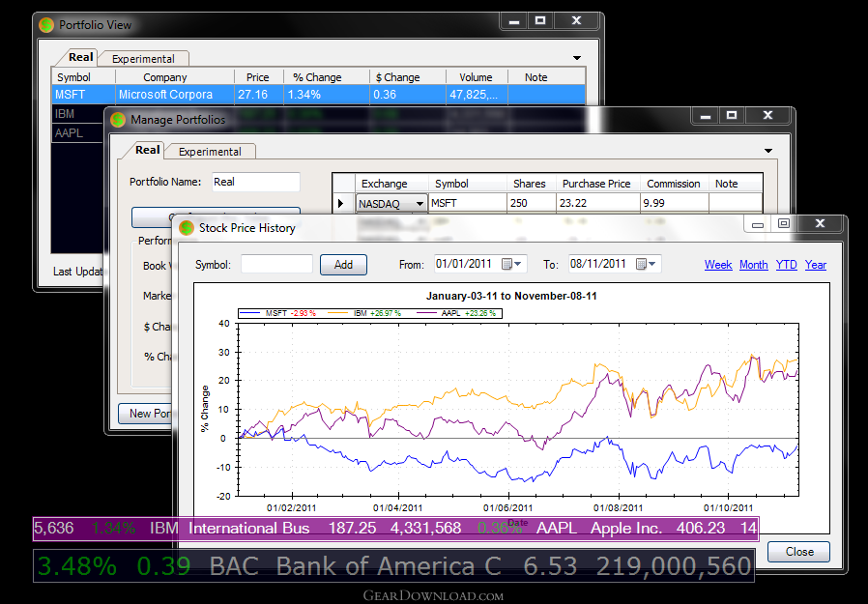868x604 pixels.
Task: Click the Add symbol button
Action: pos(343,265)
